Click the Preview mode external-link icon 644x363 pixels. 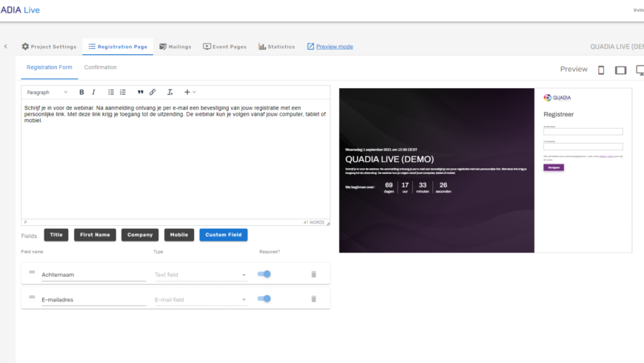coord(310,47)
